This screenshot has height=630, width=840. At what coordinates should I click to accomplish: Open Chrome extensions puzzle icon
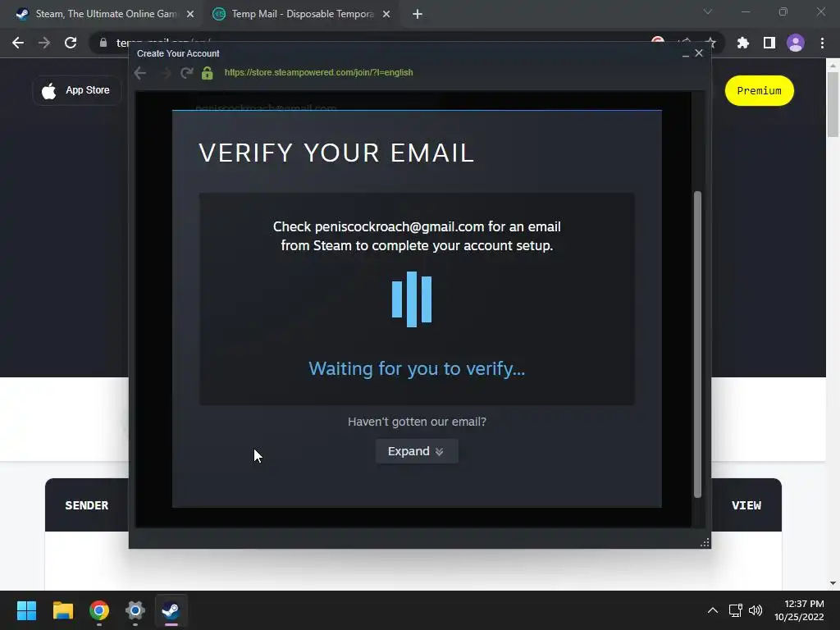point(742,43)
